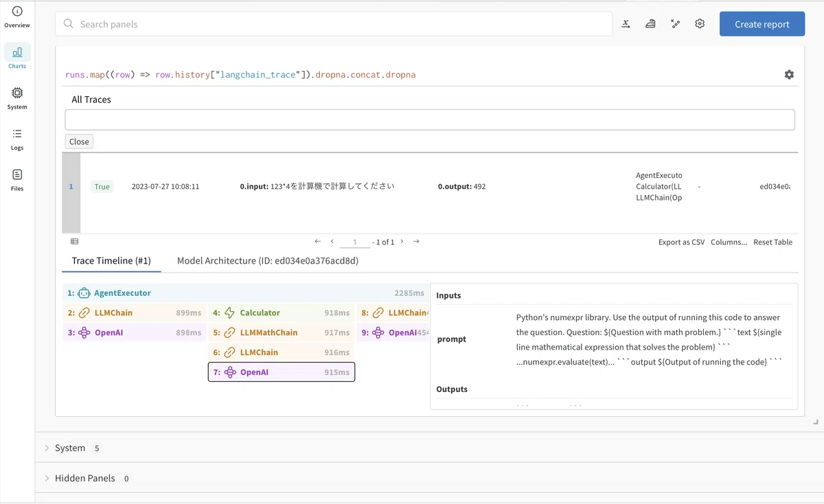Click the ed034e0 model ID cell
Screen dimensions: 824x504
point(775,187)
